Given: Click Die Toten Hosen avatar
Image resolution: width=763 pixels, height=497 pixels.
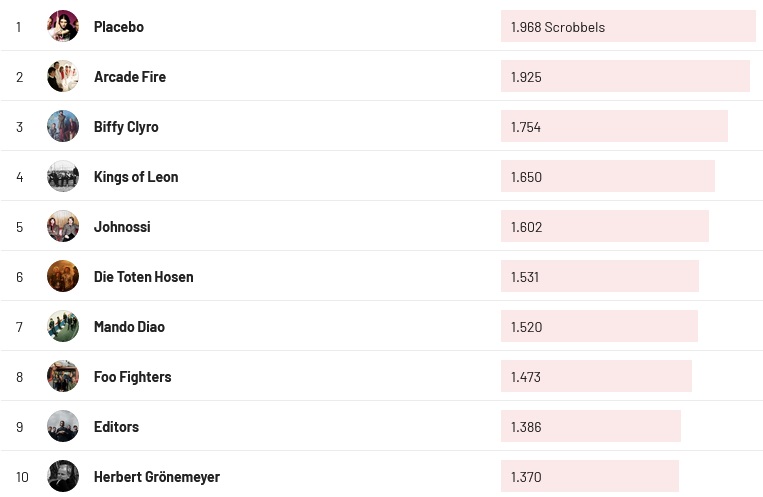Looking at the screenshot, I should click(63, 276).
